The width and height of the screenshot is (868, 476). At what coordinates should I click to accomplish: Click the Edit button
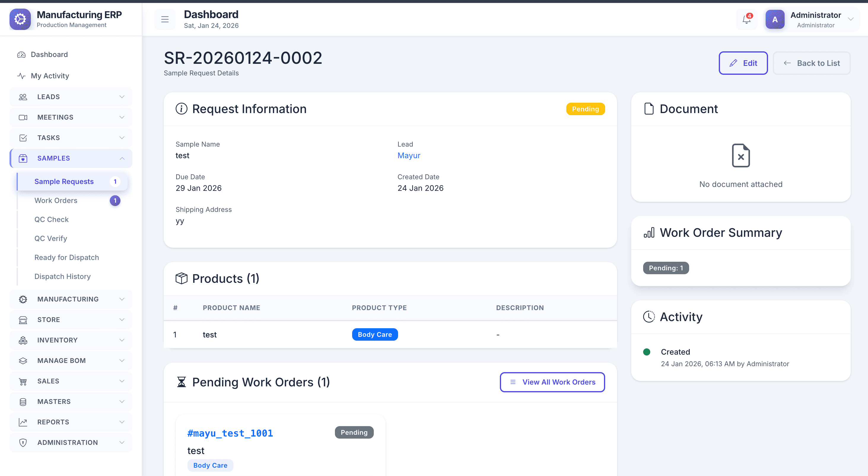[743, 64]
